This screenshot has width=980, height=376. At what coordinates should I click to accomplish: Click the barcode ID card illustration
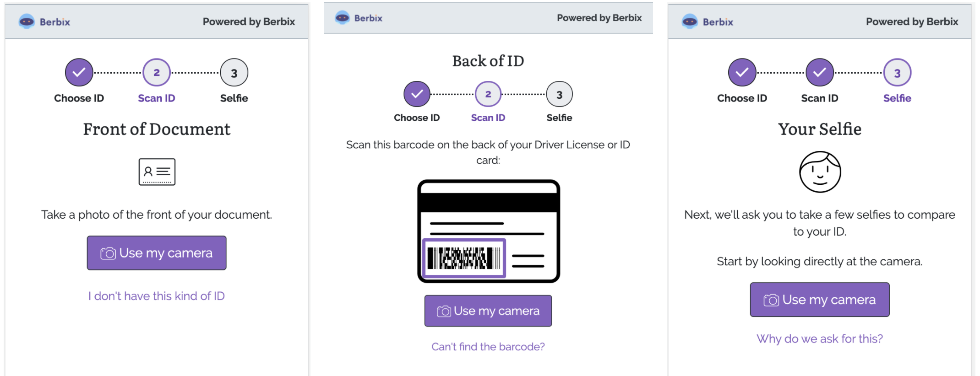click(488, 231)
